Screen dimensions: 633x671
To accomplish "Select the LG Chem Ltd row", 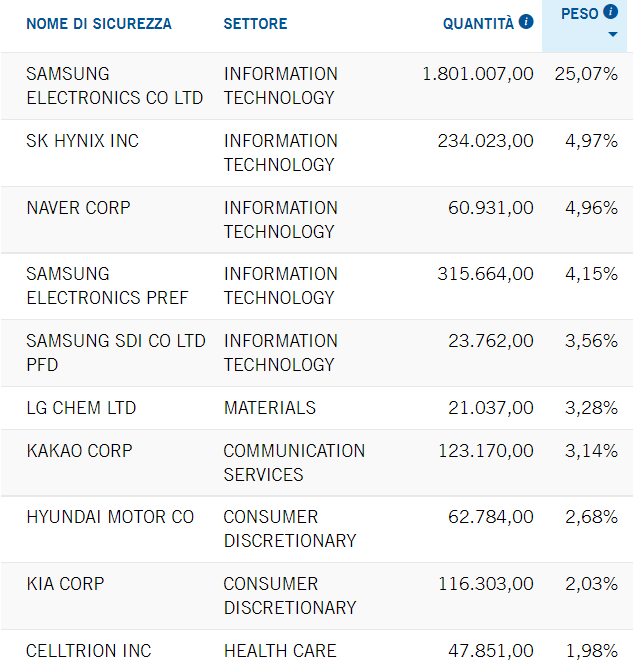I will (x=81, y=408).
